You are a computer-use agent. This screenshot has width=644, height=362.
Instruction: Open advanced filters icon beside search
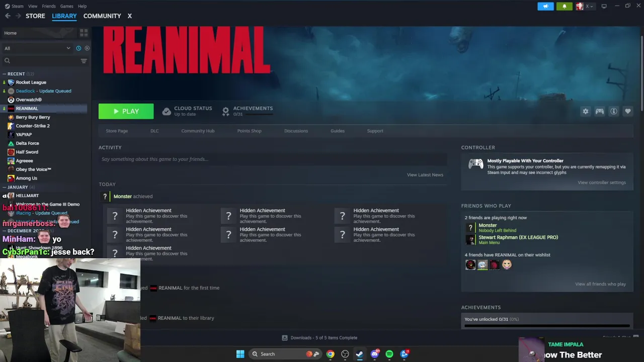tap(84, 61)
